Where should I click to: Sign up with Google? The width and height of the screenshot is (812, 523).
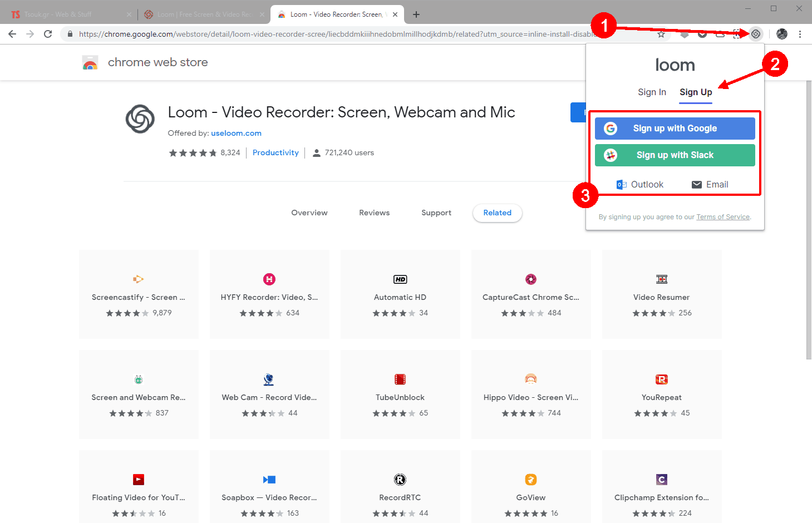pos(675,129)
